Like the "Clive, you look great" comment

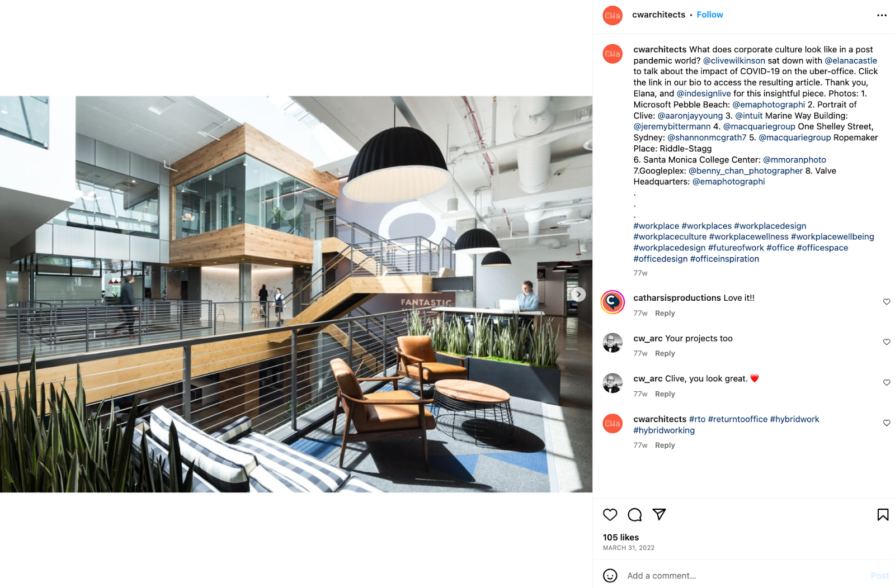coord(887,383)
